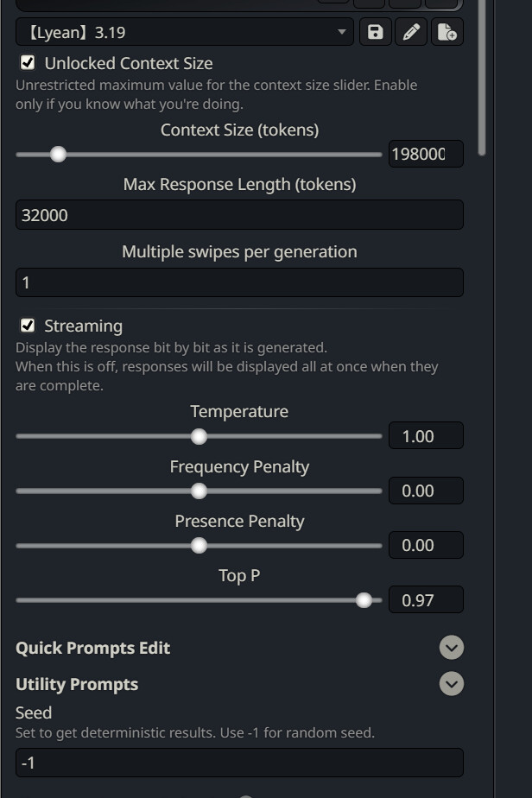Click the Presence Penalty slider handle

[x=199, y=546]
